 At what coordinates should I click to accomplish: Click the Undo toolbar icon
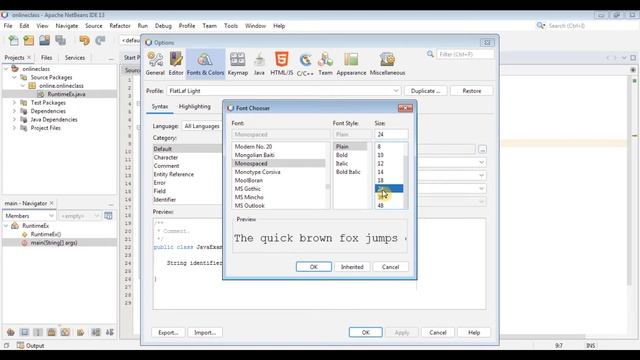coord(84,40)
